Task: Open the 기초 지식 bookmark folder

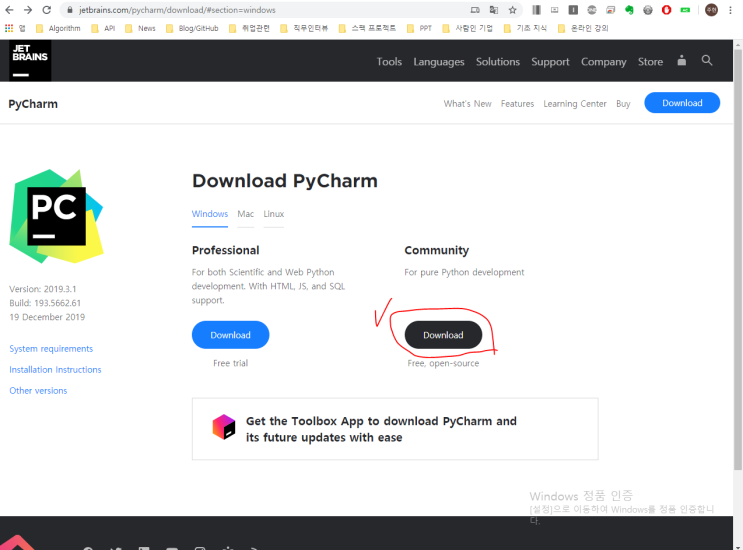Action: (x=526, y=28)
